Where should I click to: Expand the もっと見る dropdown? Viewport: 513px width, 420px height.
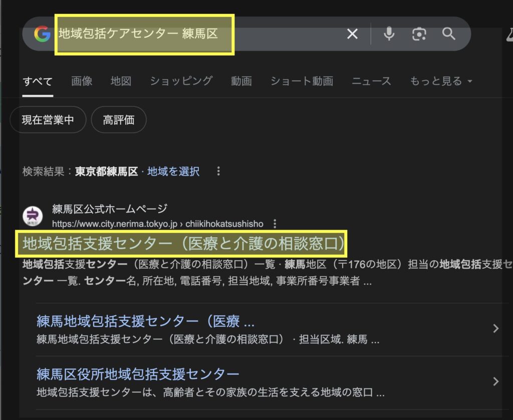[x=441, y=81]
